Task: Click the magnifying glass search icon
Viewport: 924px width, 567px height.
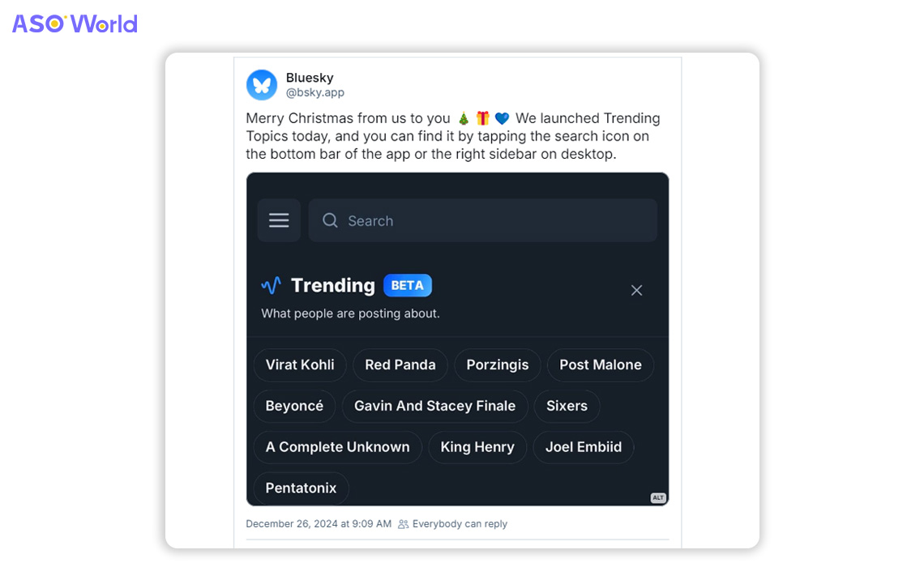Action: click(330, 220)
